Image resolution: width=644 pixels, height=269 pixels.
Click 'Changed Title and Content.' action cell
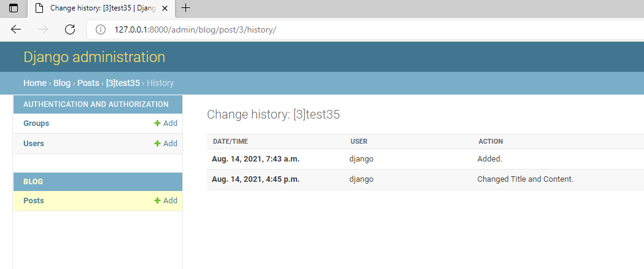tap(526, 179)
